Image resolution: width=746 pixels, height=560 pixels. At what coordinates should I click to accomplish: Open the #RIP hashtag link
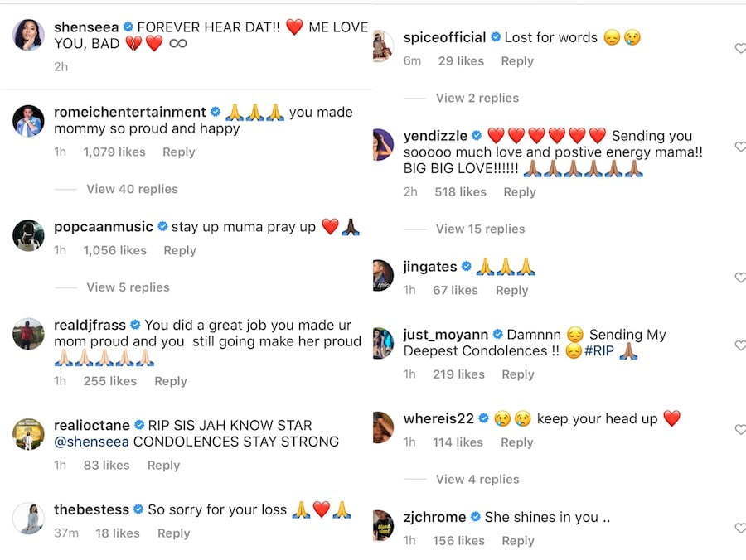[599, 351]
